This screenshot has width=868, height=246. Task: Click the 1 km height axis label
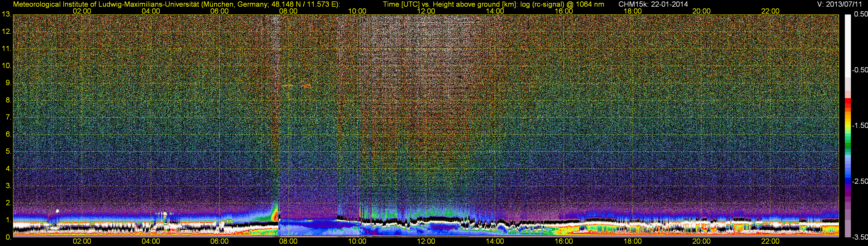pos(8,220)
